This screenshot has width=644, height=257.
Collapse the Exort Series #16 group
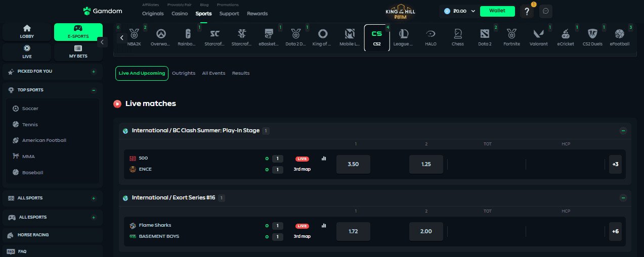coord(623,198)
